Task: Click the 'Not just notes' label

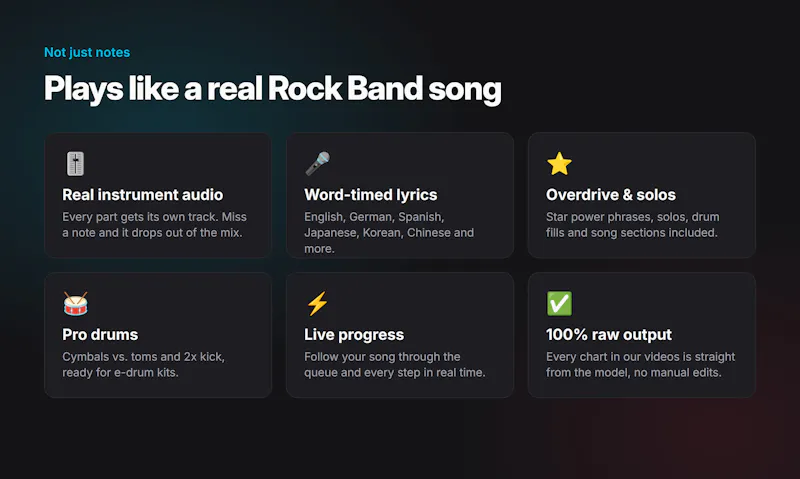Action: 87,52
